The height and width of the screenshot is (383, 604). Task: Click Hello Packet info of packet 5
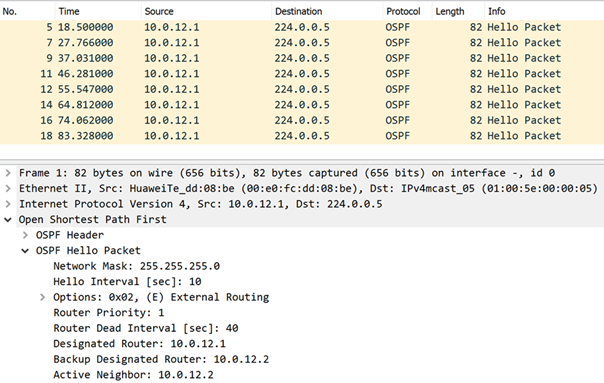pyautogui.click(x=524, y=27)
